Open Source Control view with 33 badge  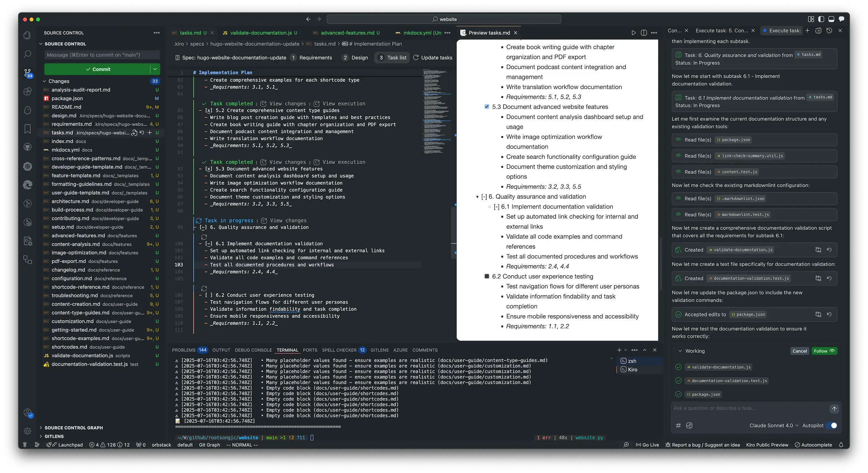pos(28,73)
